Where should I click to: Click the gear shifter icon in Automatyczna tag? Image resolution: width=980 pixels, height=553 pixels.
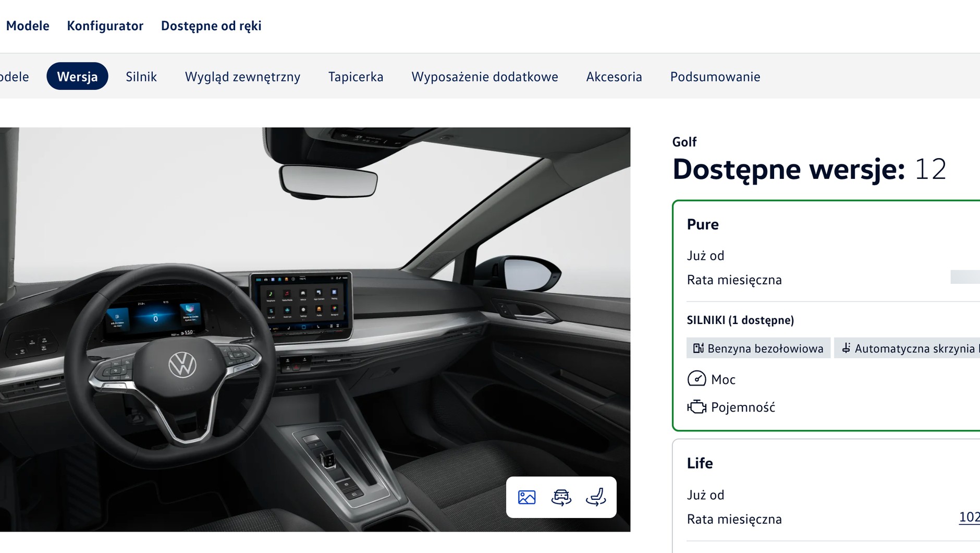pyautogui.click(x=846, y=348)
